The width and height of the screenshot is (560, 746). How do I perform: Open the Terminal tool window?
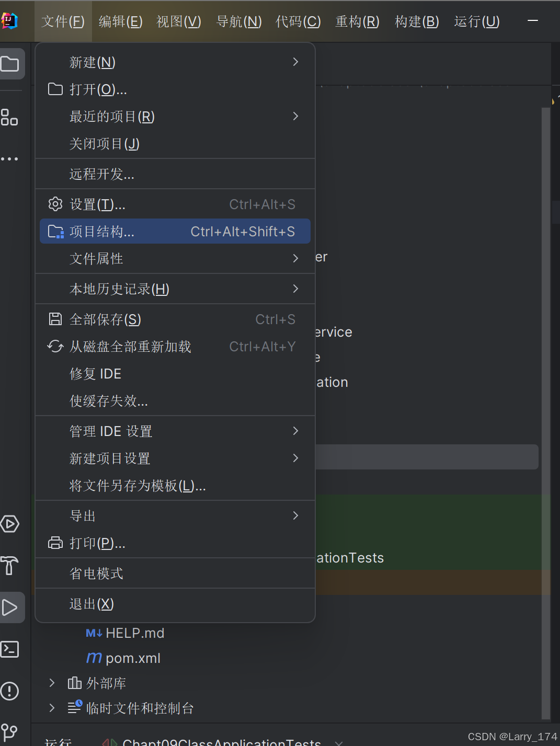[x=9, y=649]
